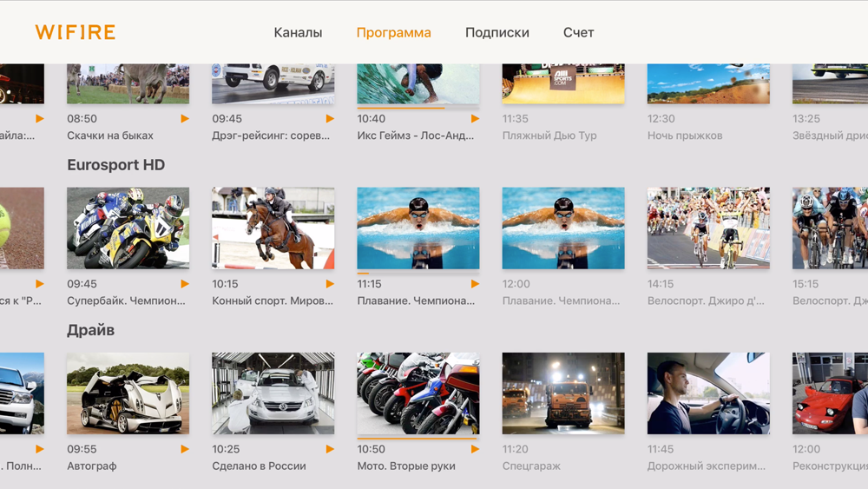The image size is (868, 489).
Task: Click the 11:20 time label
Action: [515, 449]
